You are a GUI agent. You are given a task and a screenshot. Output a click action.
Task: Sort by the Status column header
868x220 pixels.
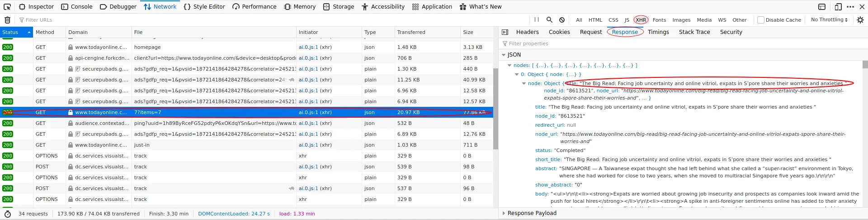pyautogui.click(x=16, y=32)
